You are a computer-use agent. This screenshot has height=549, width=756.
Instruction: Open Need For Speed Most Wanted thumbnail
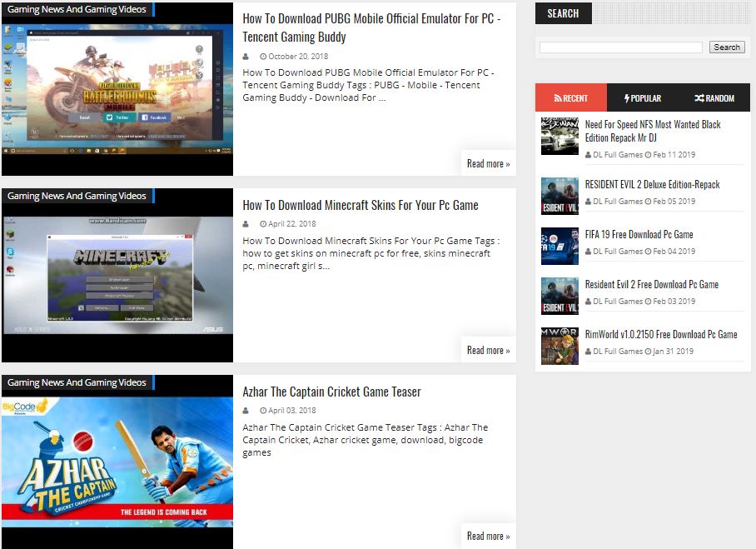click(560, 136)
